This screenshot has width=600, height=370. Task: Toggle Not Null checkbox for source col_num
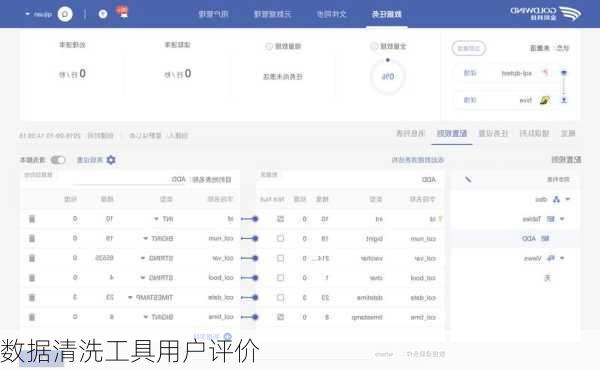[280, 238]
